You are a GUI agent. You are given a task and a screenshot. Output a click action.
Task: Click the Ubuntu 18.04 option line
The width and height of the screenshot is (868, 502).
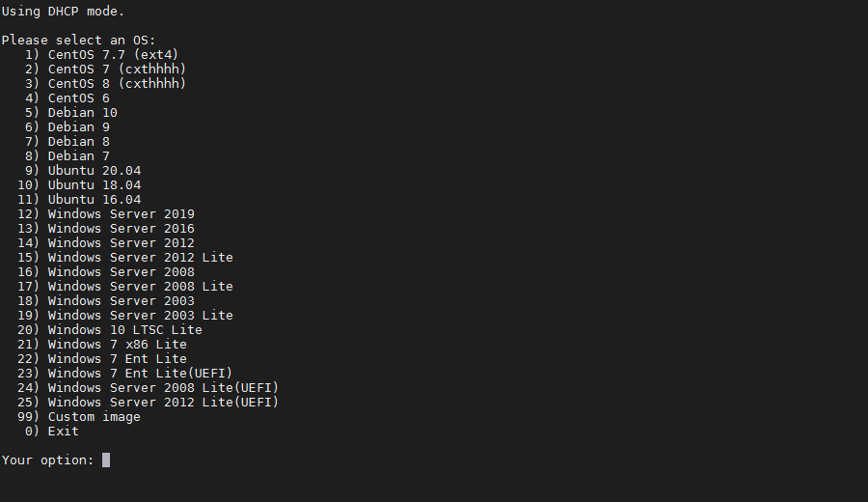[x=94, y=185]
